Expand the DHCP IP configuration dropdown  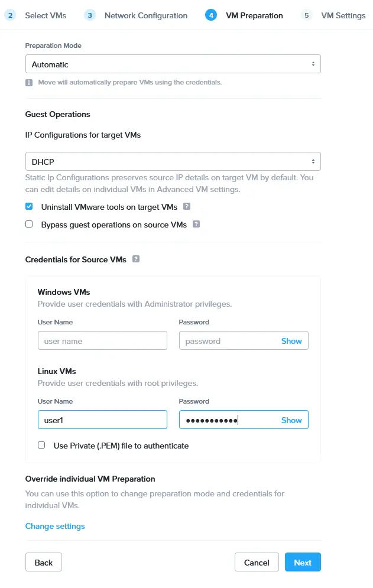[x=173, y=161]
